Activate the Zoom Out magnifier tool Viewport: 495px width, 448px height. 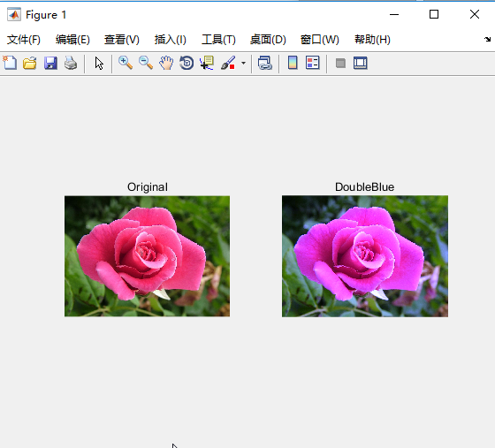[x=146, y=63]
